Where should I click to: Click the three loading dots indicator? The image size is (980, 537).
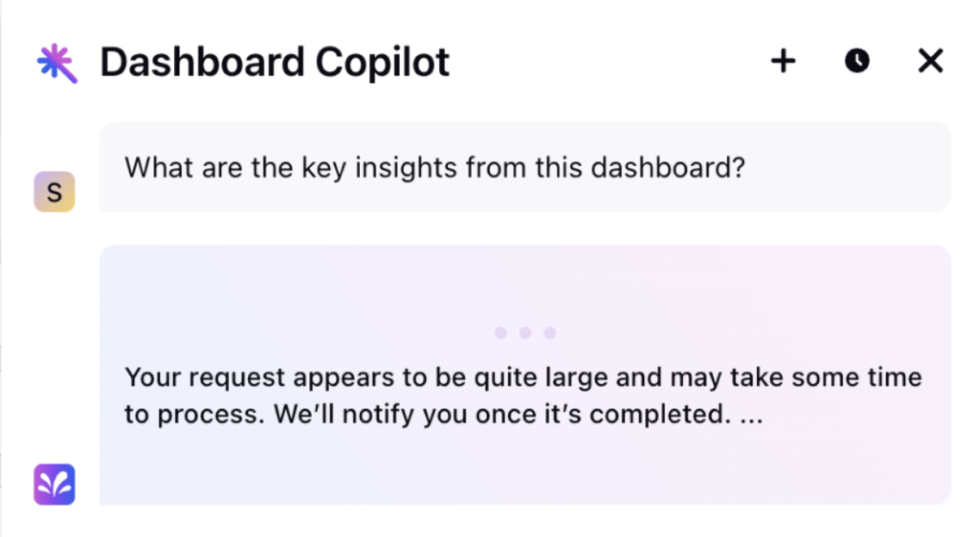[525, 333]
